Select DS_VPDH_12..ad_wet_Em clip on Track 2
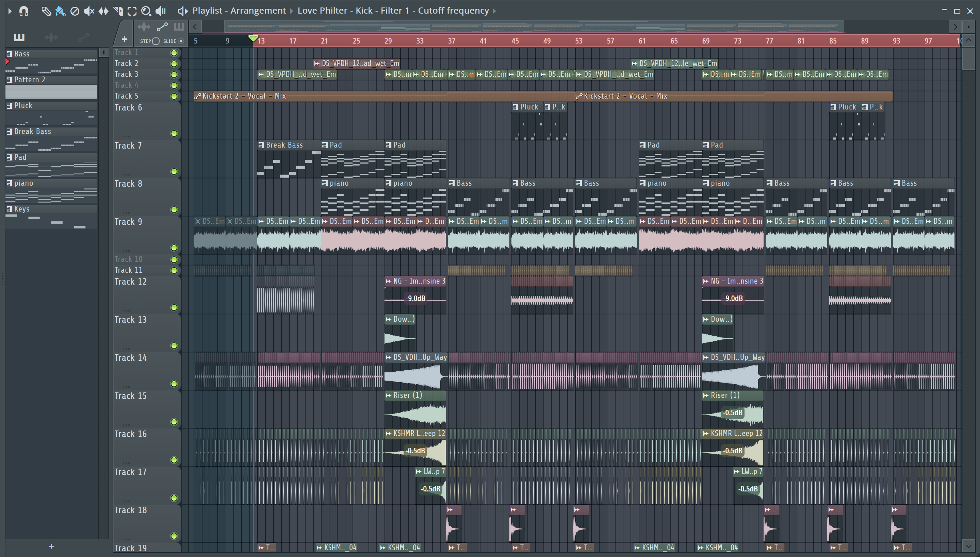This screenshot has height=557, width=980. tap(357, 64)
